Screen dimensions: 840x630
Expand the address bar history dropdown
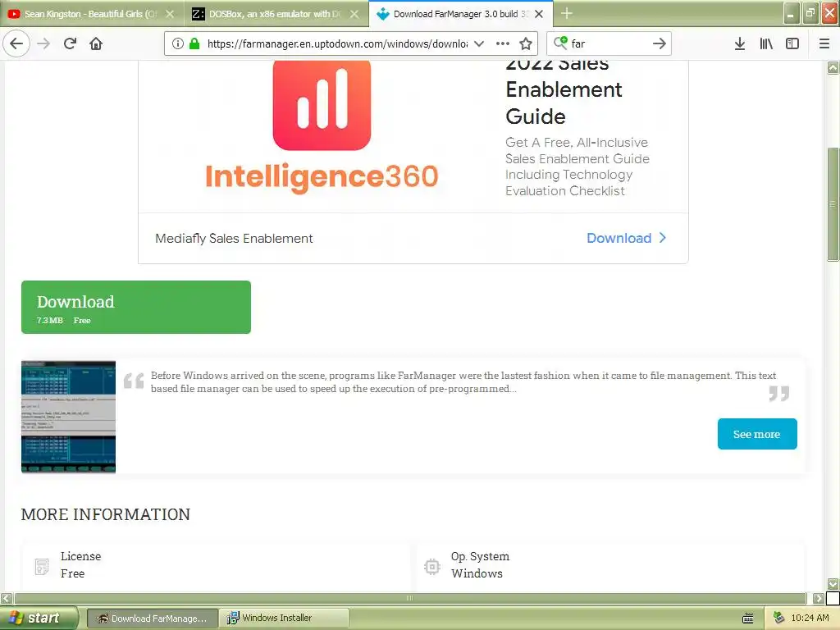(479, 43)
